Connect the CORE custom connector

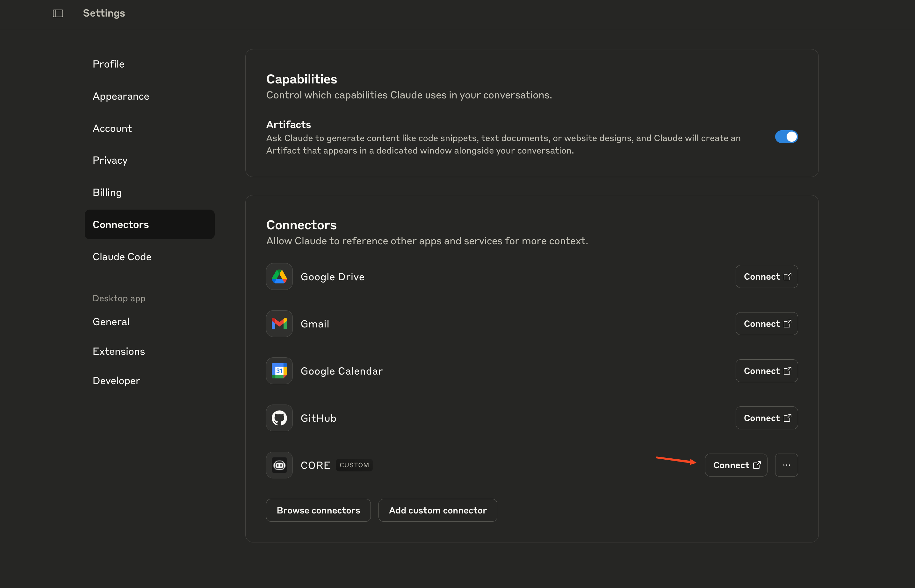736,465
